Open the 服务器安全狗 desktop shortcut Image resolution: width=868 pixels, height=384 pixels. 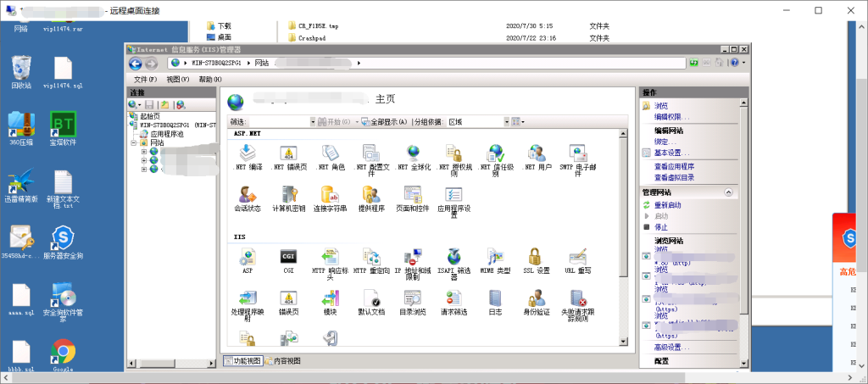(63, 242)
